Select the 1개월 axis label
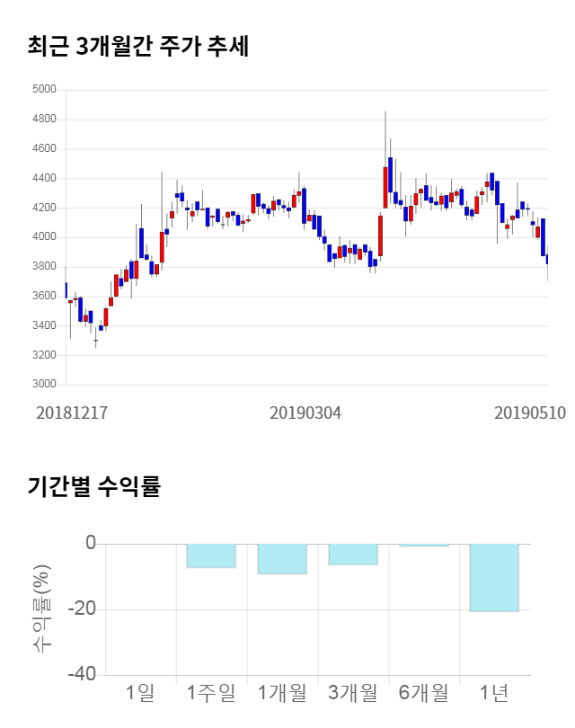This screenshot has width=575, height=728. pos(282,693)
